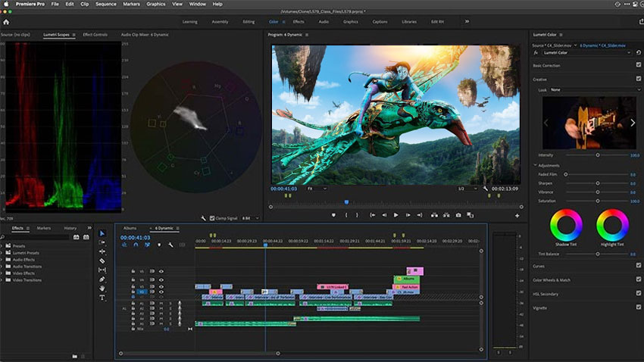Click the Lift button
Viewport: 644px width, 362px height.
[x=434, y=215]
